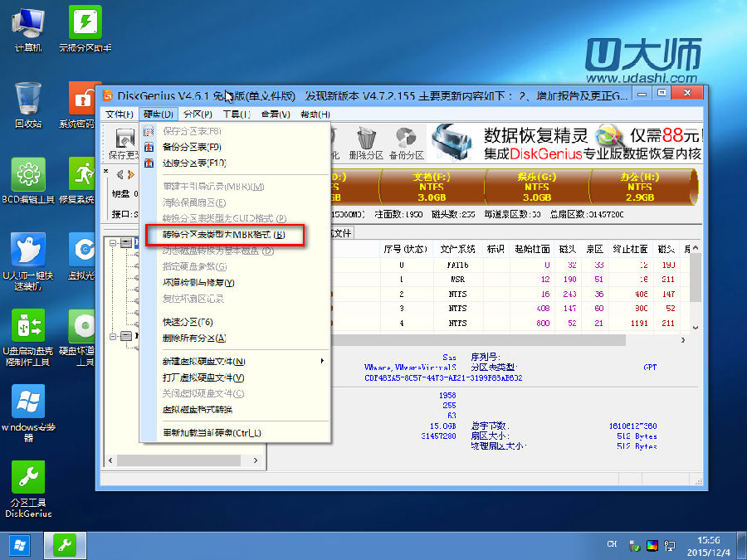Choose 打开虚拟硬盘文件(V) menu item
The height and width of the screenshot is (560, 747).
click(x=236, y=377)
